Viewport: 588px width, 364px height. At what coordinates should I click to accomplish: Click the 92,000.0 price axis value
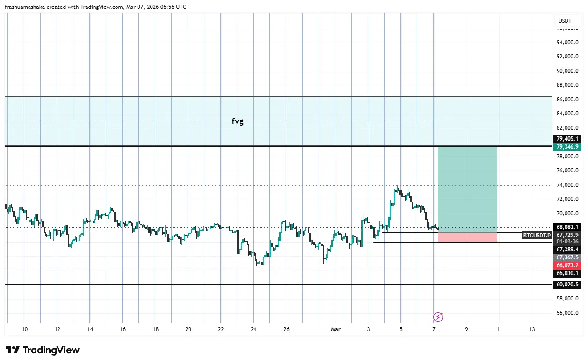[567, 57]
